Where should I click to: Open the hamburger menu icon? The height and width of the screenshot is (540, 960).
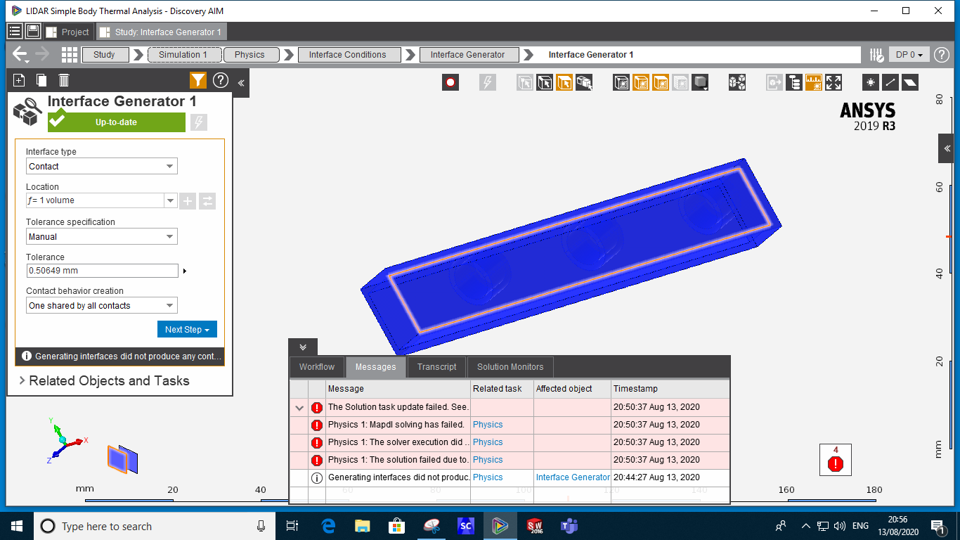(15, 31)
